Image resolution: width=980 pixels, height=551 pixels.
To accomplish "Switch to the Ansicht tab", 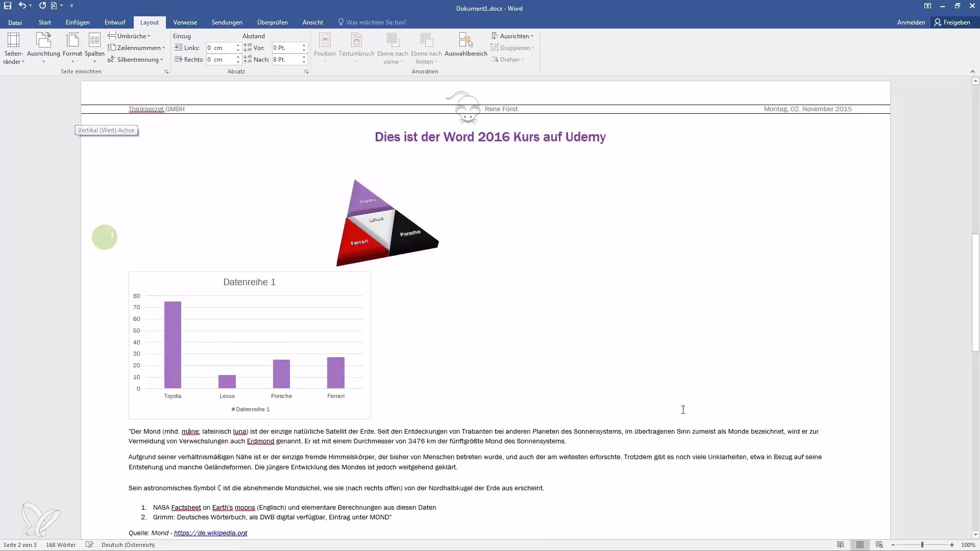I will coord(313,22).
